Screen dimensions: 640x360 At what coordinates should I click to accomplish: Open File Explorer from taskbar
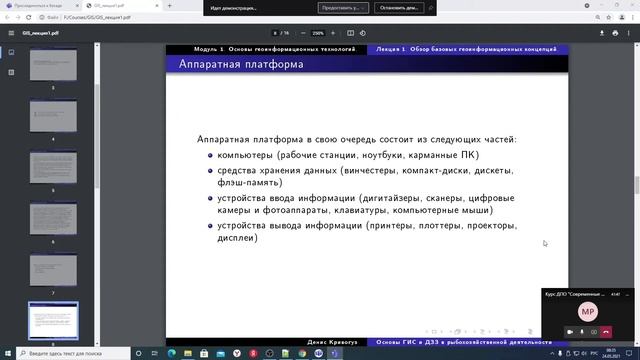click(188, 353)
